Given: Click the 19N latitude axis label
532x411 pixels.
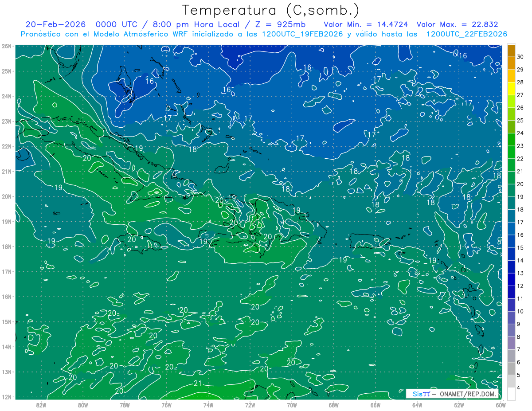Looking at the screenshot, I should pyautogui.click(x=7, y=221).
